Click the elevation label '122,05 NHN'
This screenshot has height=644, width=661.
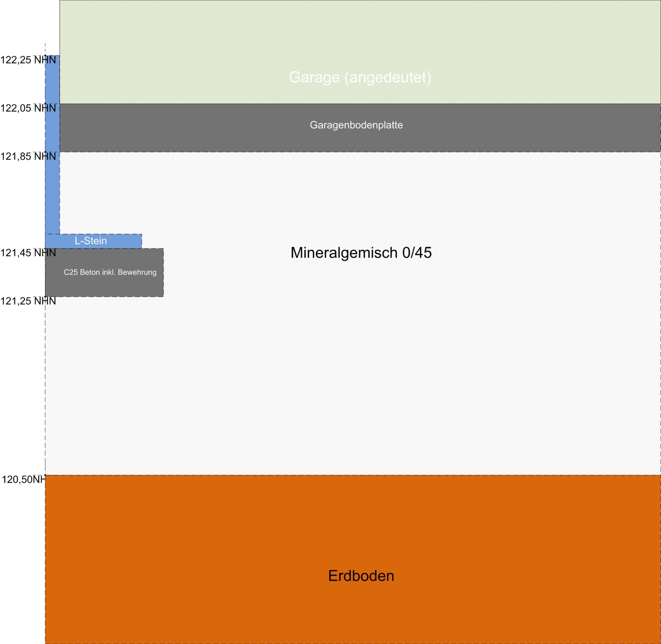pyautogui.click(x=28, y=108)
